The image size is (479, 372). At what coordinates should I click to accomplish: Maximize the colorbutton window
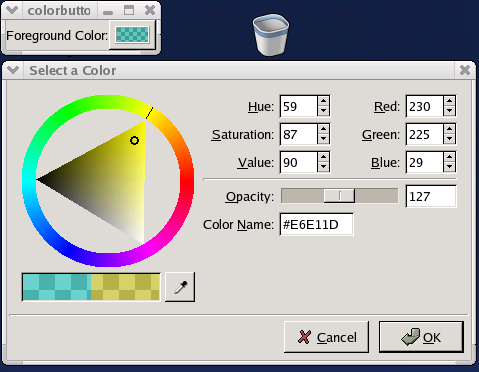coord(129,10)
